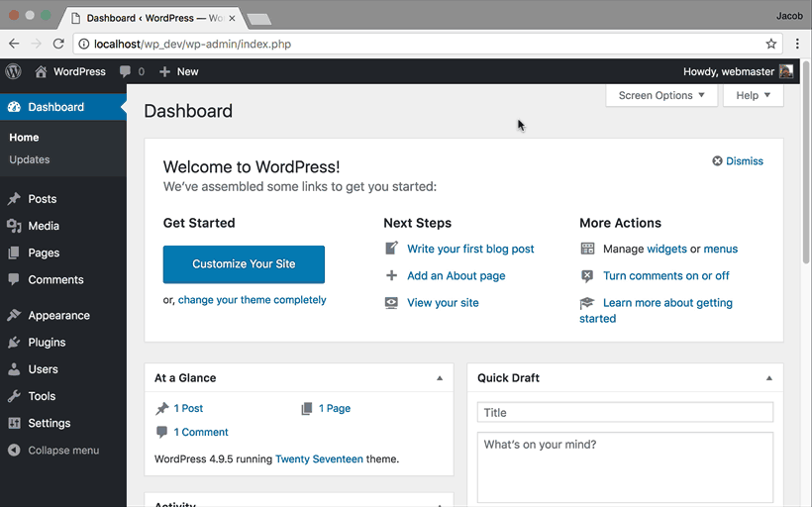Follow the Write your first blog post link

pos(470,249)
